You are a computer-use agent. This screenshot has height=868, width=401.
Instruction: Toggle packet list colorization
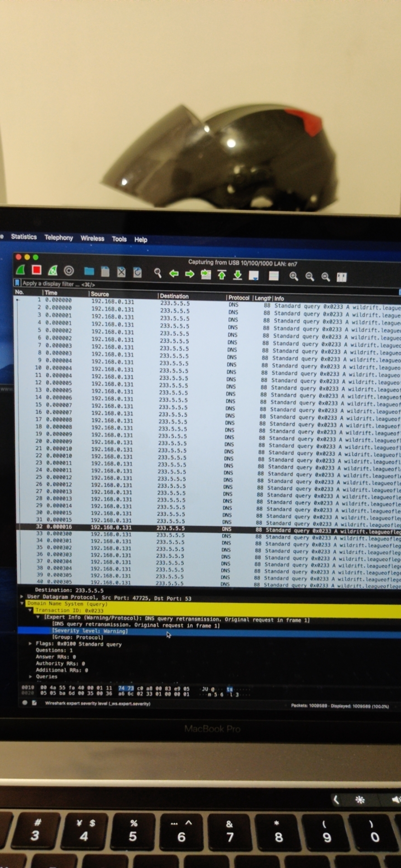274,276
